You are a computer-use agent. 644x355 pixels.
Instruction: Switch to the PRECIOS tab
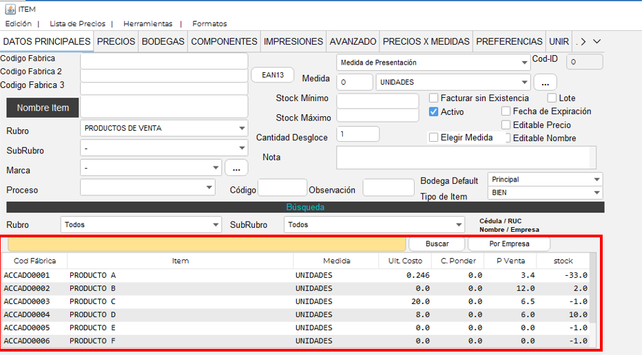coord(116,41)
